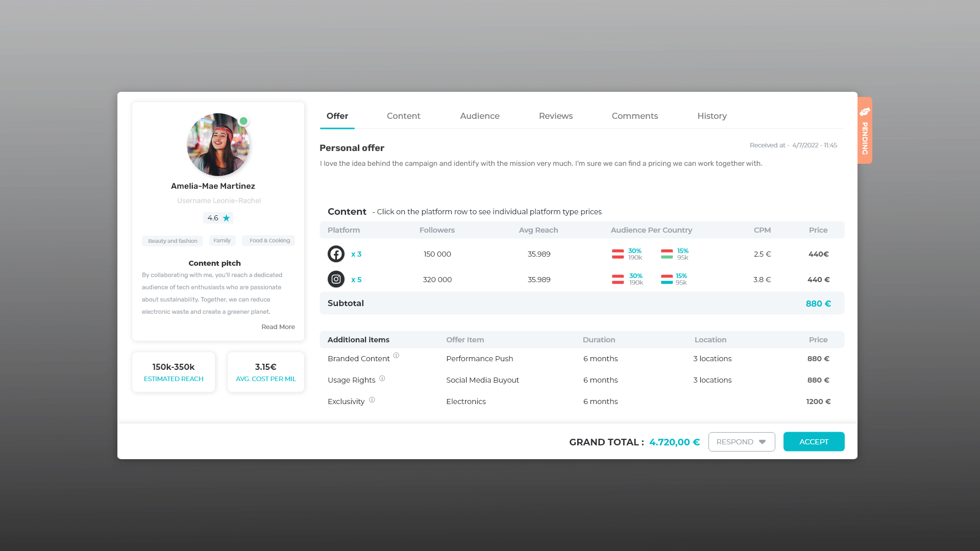The width and height of the screenshot is (980, 551).
Task: Click the Exclusivity info icon
Action: (372, 400)
